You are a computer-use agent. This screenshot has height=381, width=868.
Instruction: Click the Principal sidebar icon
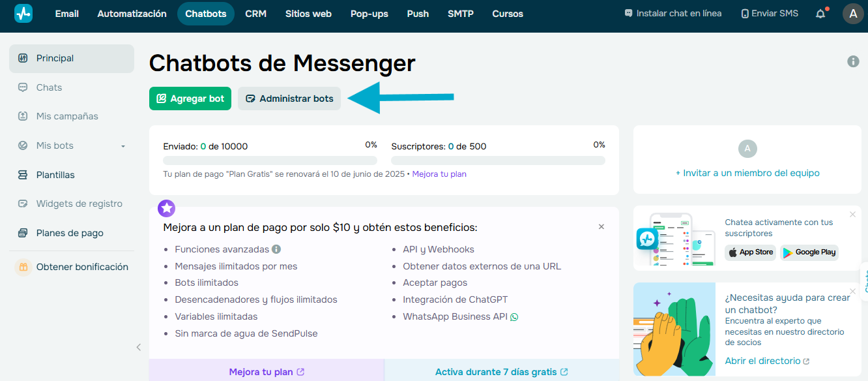click(23, 58)
